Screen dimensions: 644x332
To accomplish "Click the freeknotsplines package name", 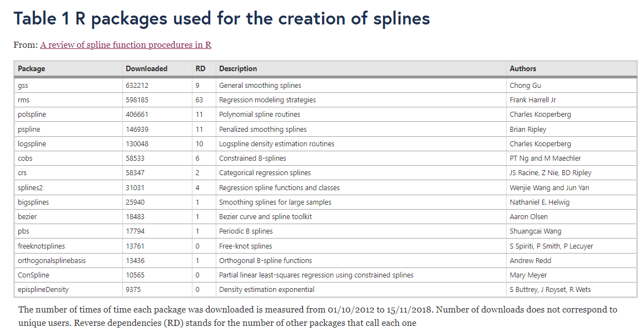I will (41, 246).
